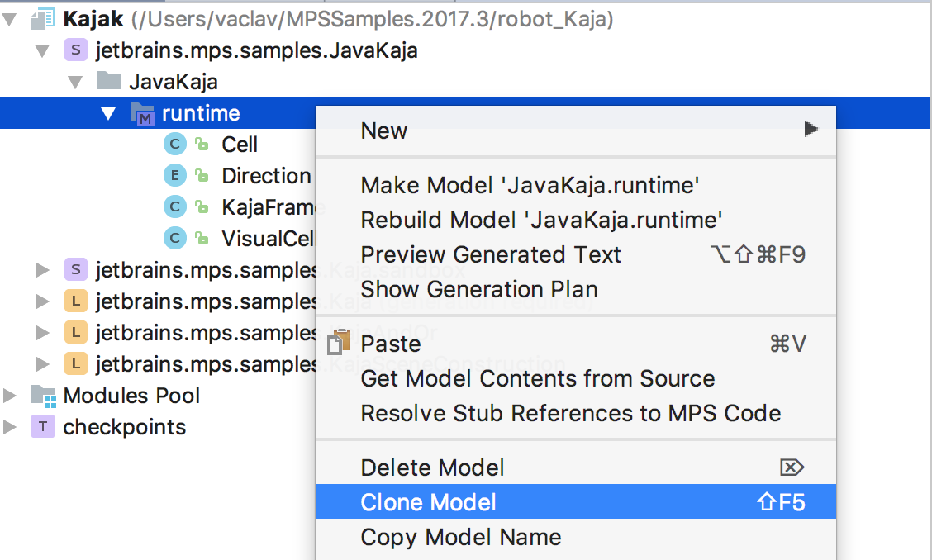The image size is (932, 560).
Task: Select the Kajak project label
Action: [x=93, y=19]
